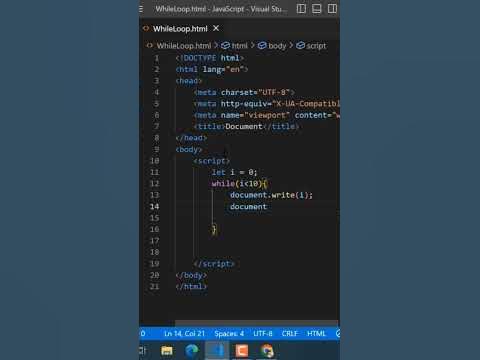Toggle the bottom panel layout icon

(x=317, y=9)
